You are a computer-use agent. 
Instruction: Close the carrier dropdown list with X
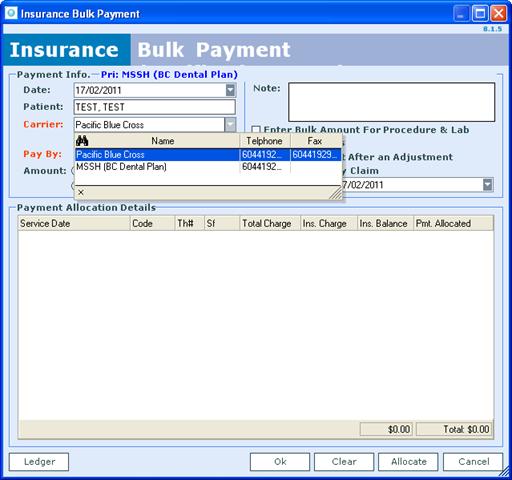tap(81, 192)
